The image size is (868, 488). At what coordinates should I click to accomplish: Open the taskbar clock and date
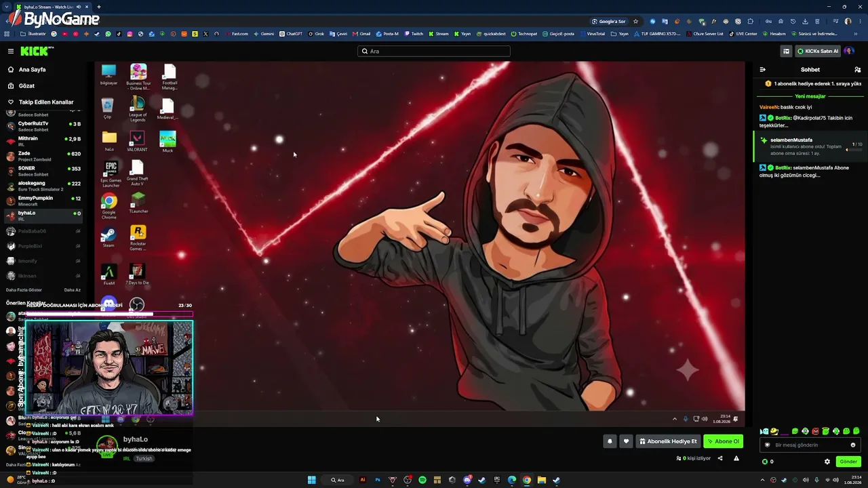point(853,480)
